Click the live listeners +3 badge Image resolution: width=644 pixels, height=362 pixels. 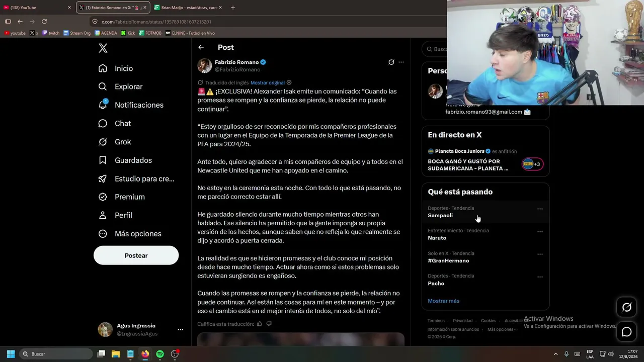point(532,164)
